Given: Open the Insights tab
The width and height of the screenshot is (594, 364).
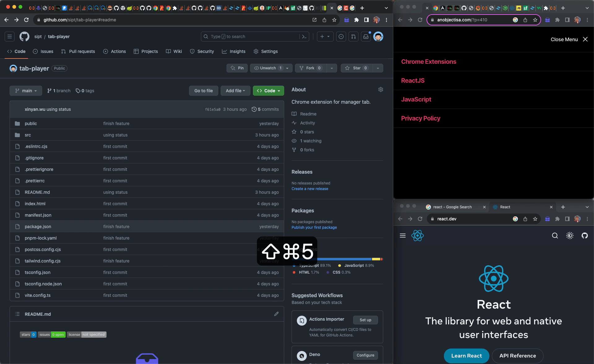Looking at the screenshot, I should tap(234, 51).
